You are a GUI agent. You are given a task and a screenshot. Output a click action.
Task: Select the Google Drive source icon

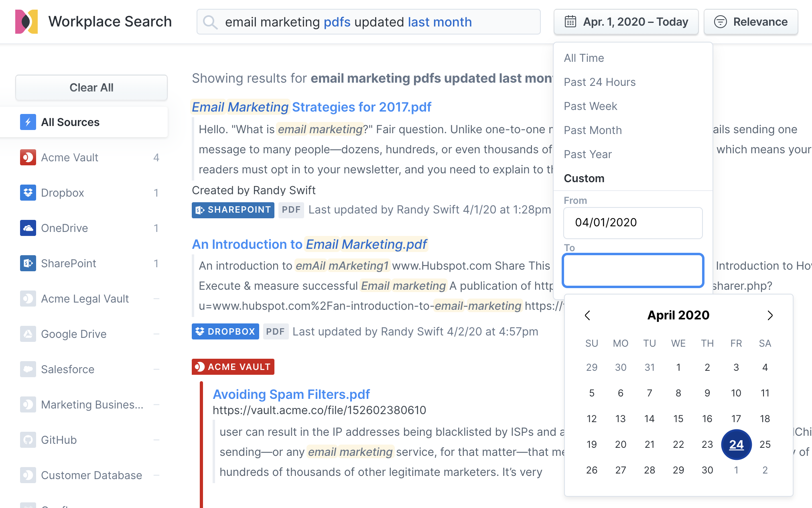click(28, 334)
